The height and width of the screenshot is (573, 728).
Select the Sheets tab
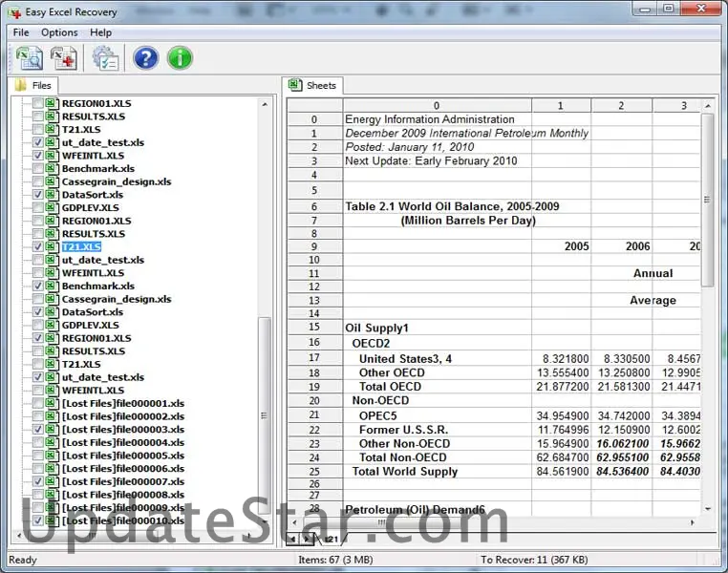pos(312,85)
